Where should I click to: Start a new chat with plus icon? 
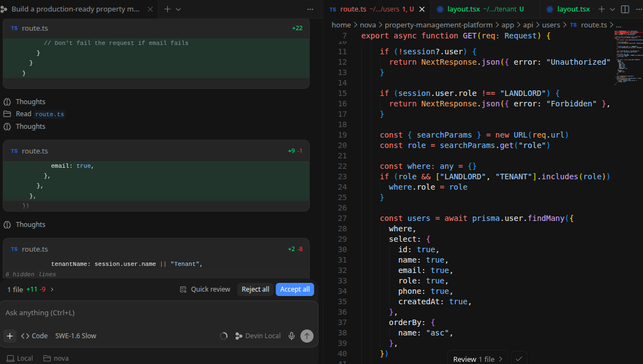(167, 9)
